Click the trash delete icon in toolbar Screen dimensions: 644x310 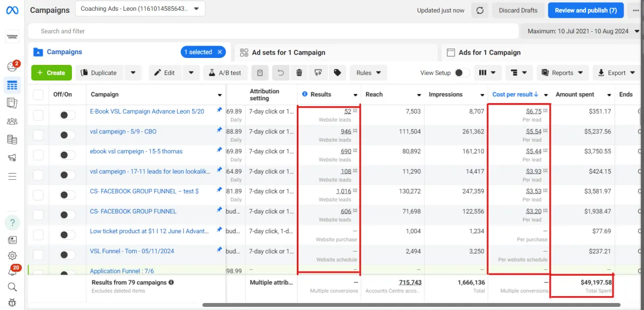click(299, 73)
